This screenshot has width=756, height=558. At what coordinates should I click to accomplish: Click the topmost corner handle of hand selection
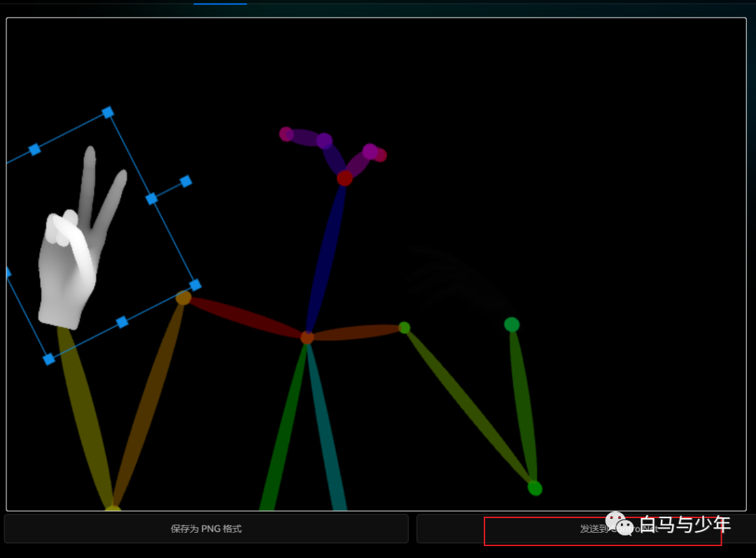pos(108,112)
